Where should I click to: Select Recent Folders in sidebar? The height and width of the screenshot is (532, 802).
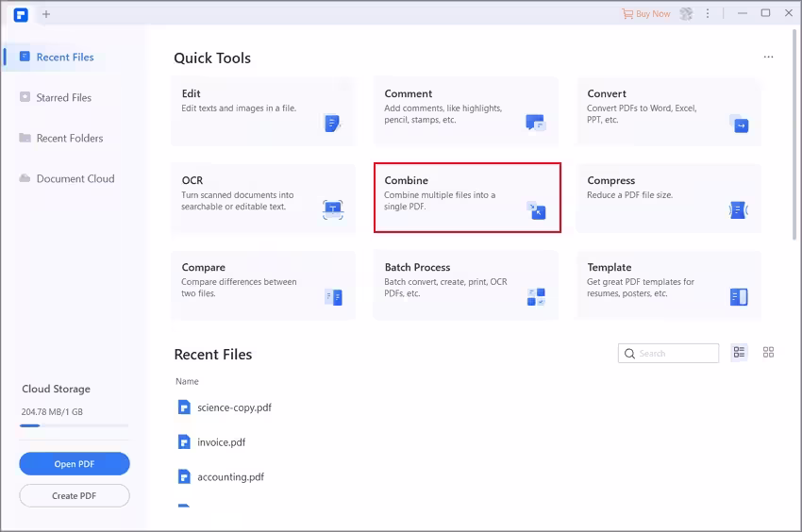(x=69, y=138)
